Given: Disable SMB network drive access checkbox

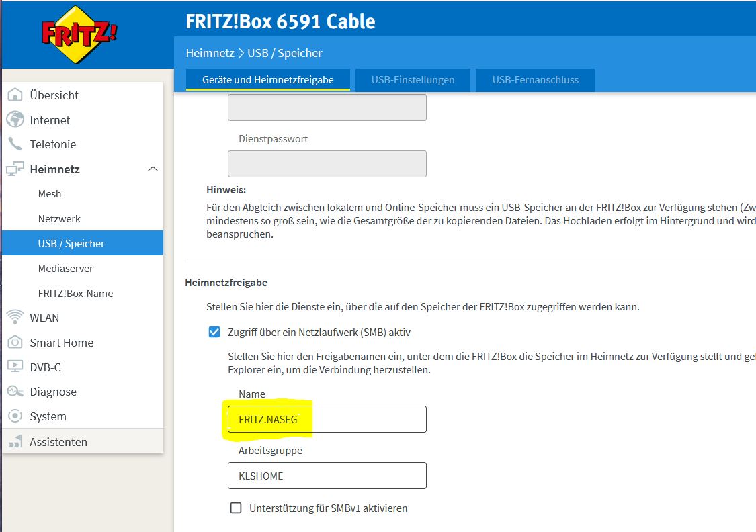Looking at the screenshot, I should click(214, 332).
